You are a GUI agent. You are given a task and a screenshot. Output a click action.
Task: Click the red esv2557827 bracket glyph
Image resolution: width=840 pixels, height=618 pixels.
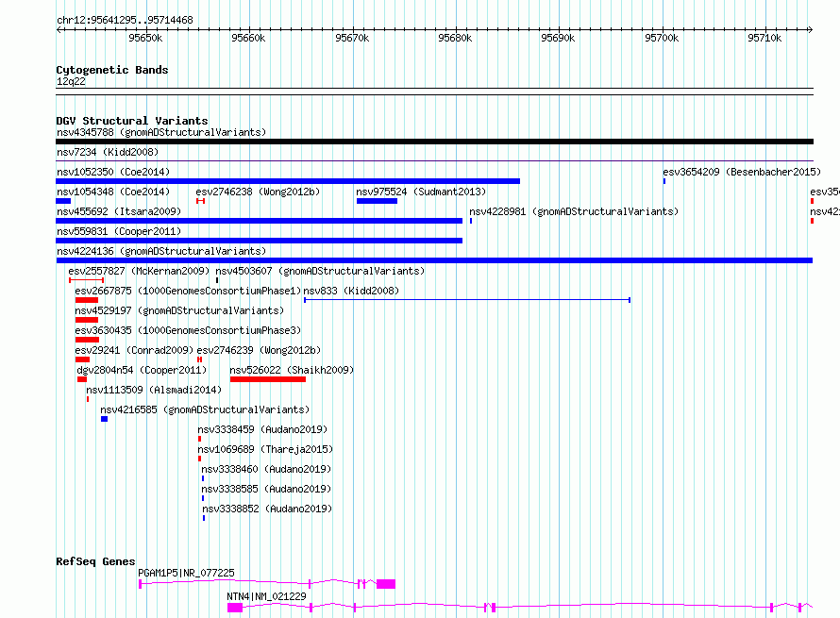click(86, 280)
